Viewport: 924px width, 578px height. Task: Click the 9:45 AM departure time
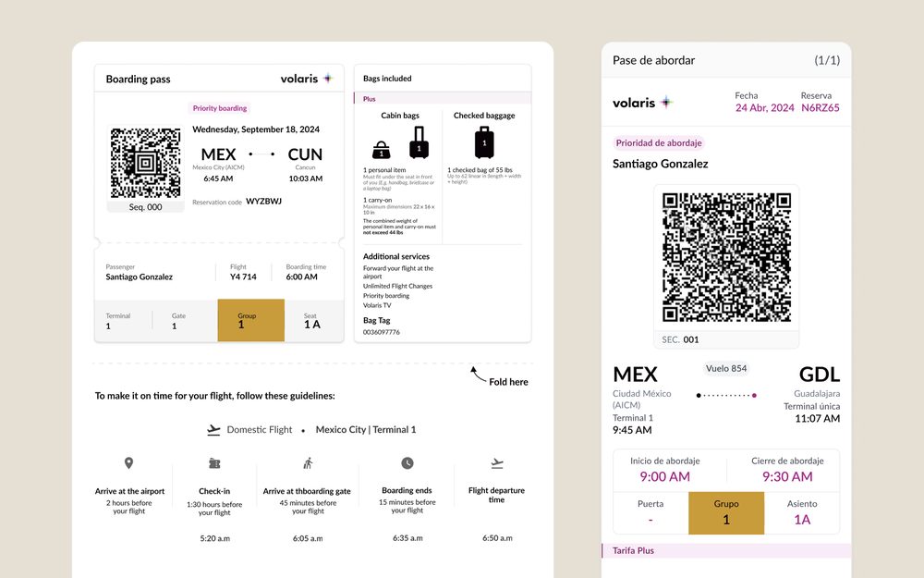[632, 430]
